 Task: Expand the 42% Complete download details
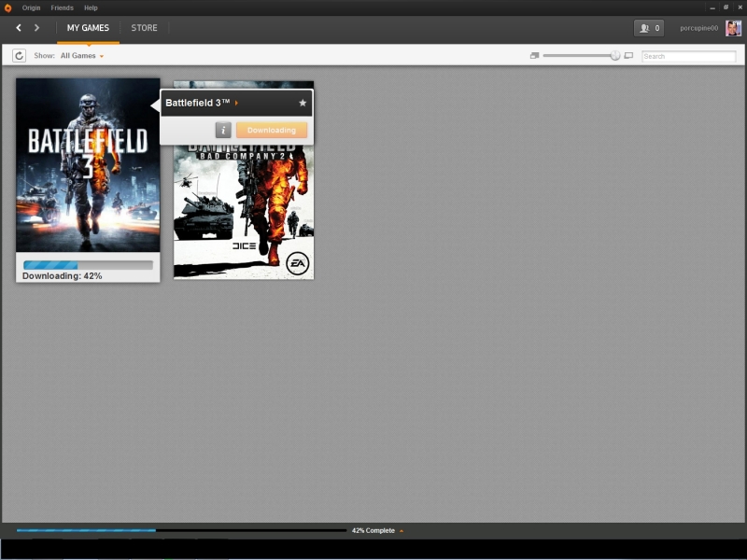pos(401,531)
